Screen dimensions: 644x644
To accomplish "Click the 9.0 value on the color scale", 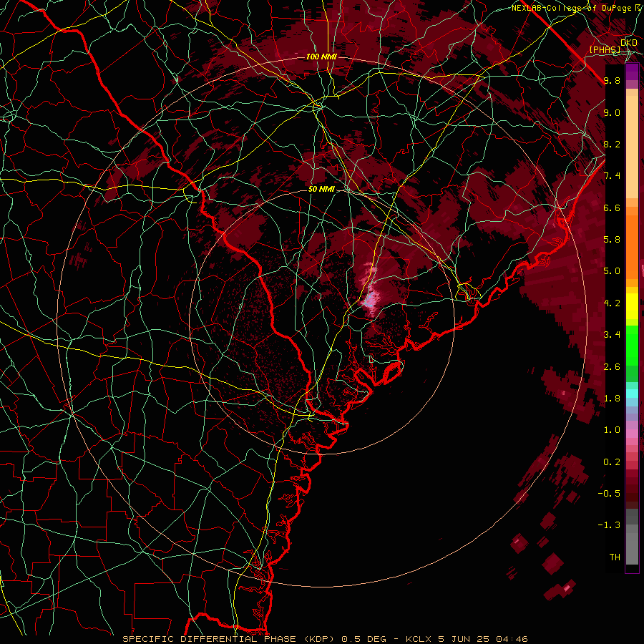I will click(x=612, y=112).
